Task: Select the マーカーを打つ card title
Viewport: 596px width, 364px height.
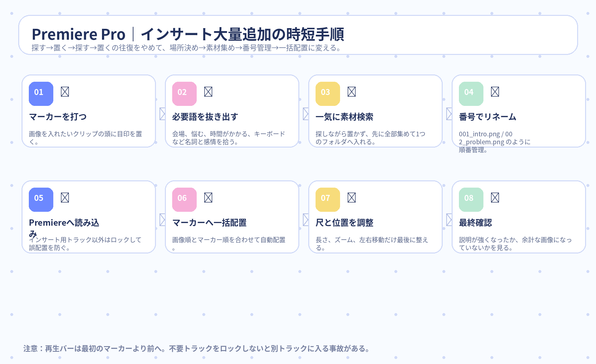Action: [58, 117]
